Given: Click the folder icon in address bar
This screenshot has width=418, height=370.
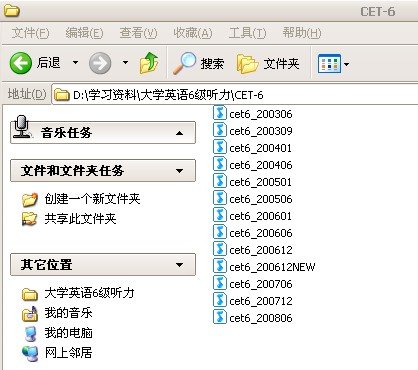Looking at the screenshot, I should 62,95.
